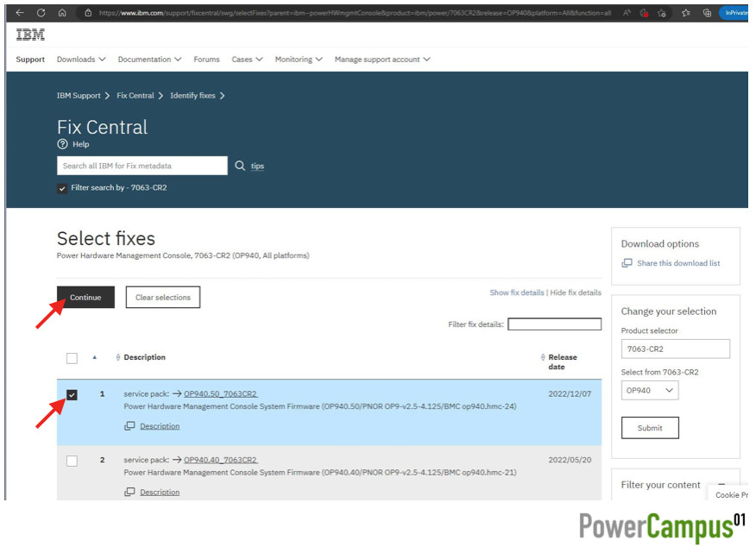Expand the Monitoring menu
Viewport: 756px width, 553px height.
tap(299, 60)
